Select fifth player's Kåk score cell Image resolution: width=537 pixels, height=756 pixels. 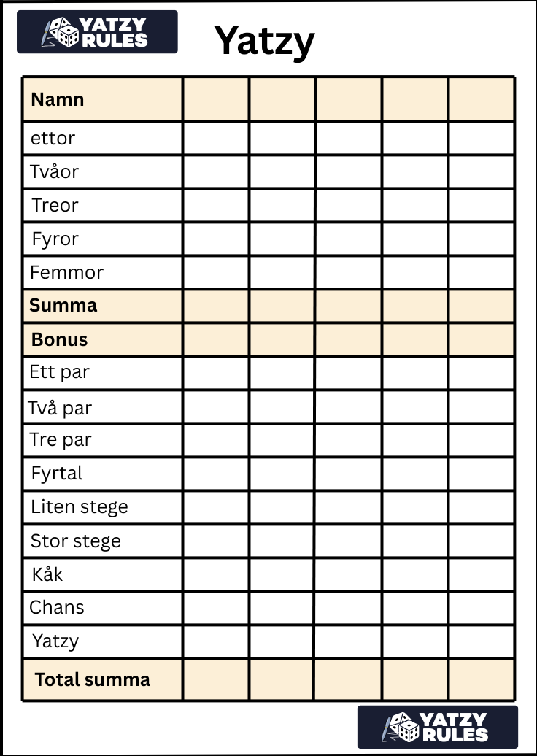[482, 575]
